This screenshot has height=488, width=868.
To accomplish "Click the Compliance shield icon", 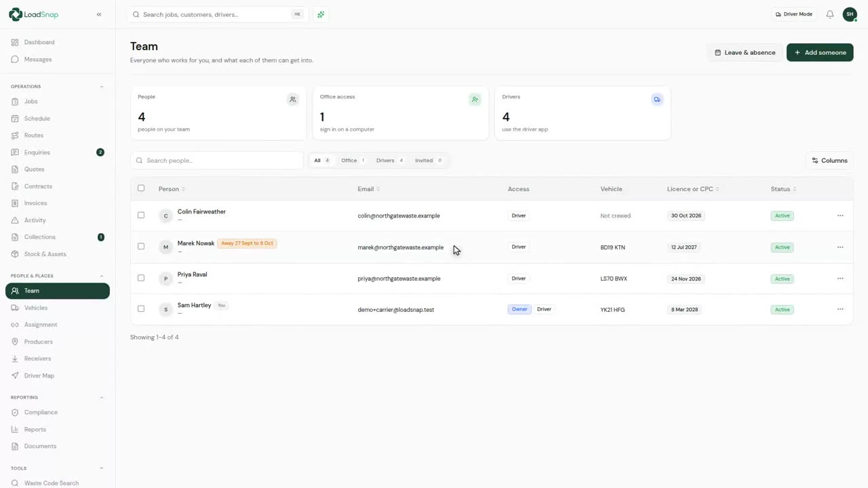I will 15,412.
